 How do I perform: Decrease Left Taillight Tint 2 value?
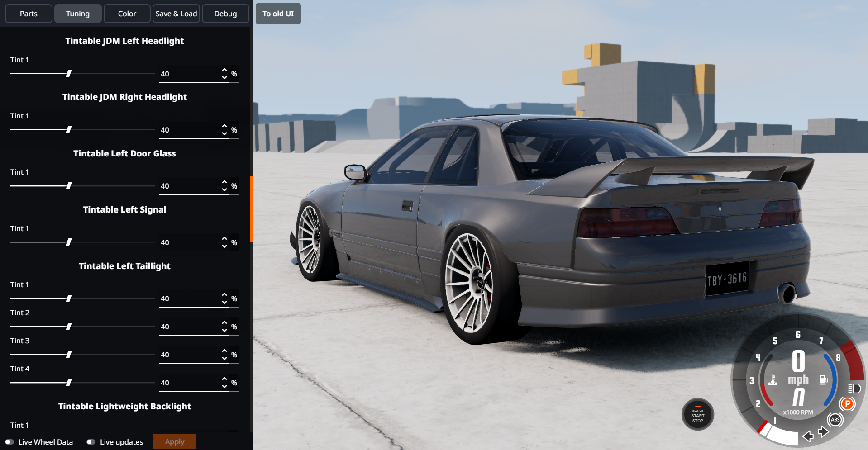pos(224,330)
